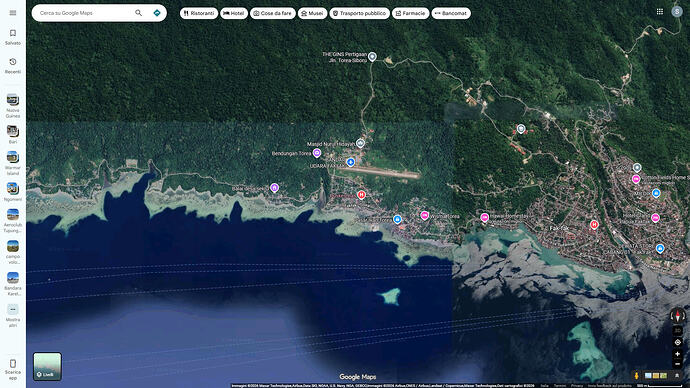Filter the map by Hotel
Viewport: 690px width, 388px height.
[234, 13]
